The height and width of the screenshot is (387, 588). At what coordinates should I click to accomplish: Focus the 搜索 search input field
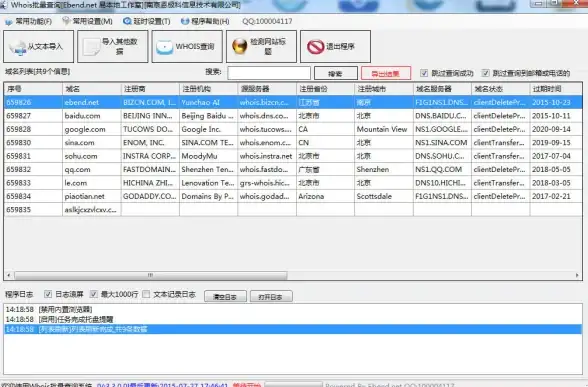coord(269,73)
